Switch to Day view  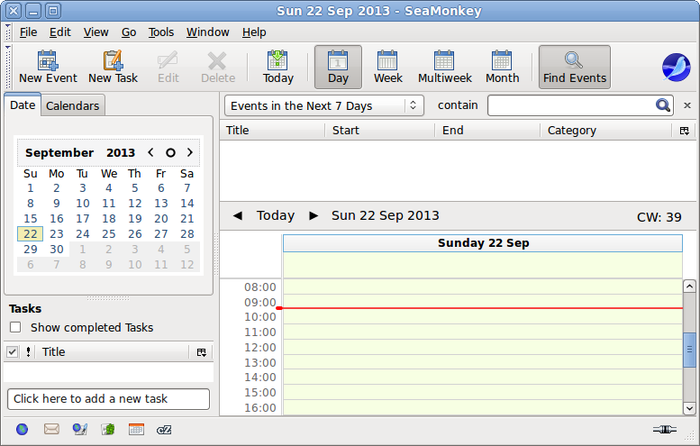click(x=338, y=67)
